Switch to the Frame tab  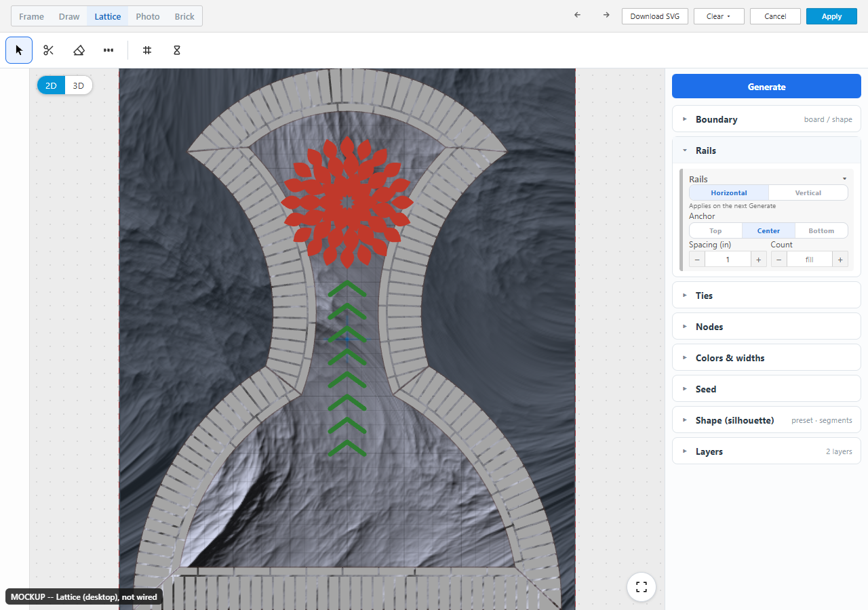coord(31,16)
